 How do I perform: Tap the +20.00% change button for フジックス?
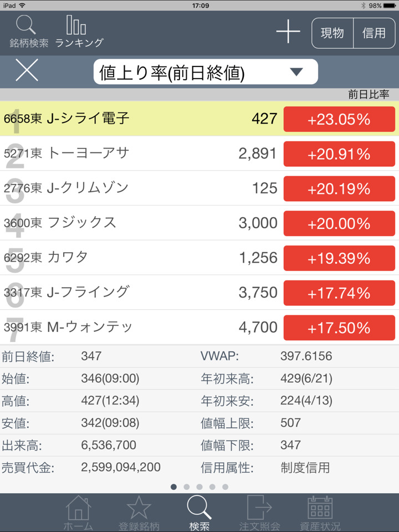(339, 223)
